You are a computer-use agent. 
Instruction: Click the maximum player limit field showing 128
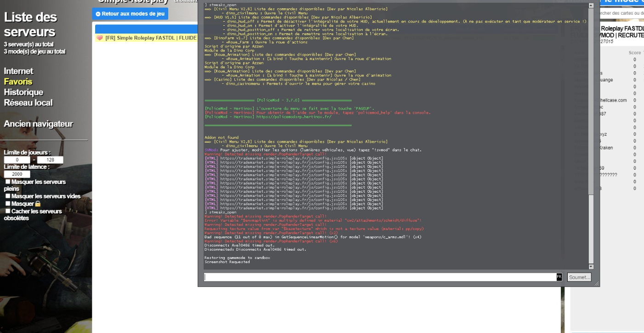(x=50, y=160)
